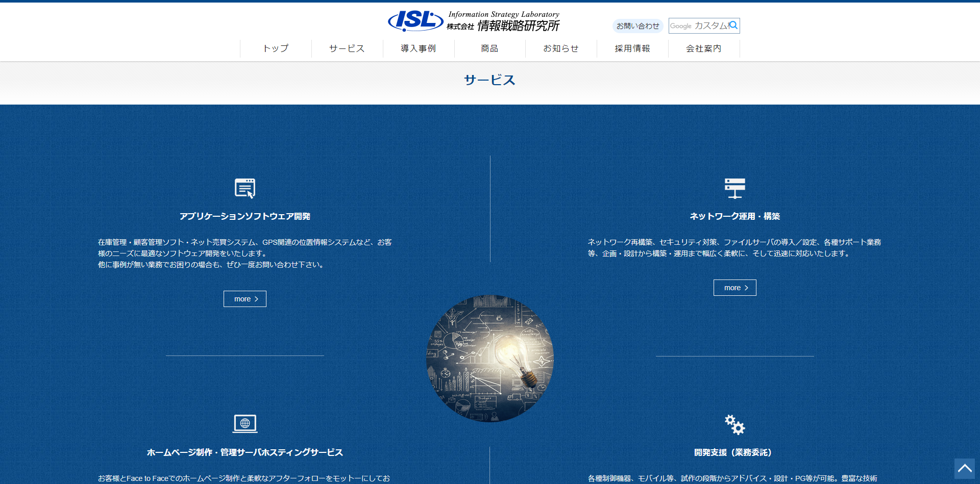Click the ISL company logo
The width and height of the screenshot is (980, 484).
[415, 21]
